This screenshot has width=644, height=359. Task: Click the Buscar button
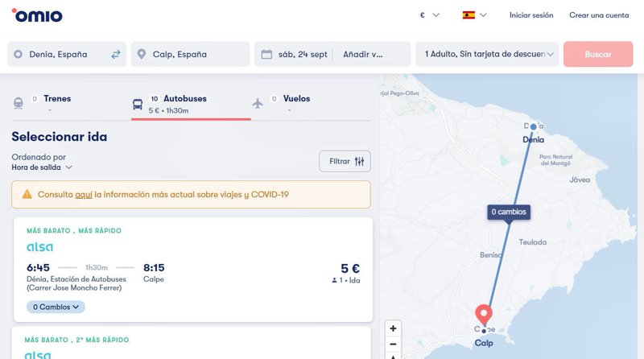(x=597, y=55)
